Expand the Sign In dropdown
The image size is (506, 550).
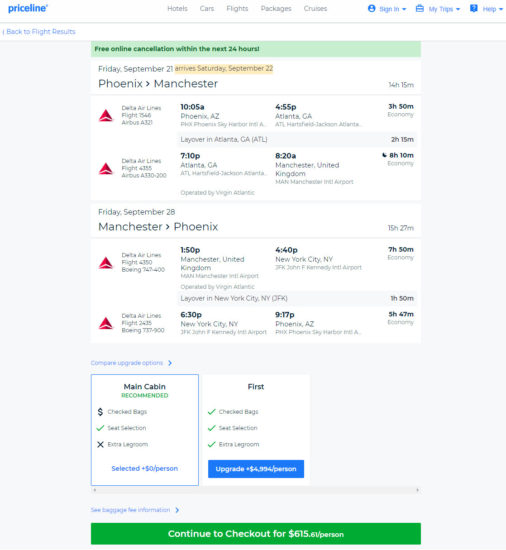tap(392, 9)
